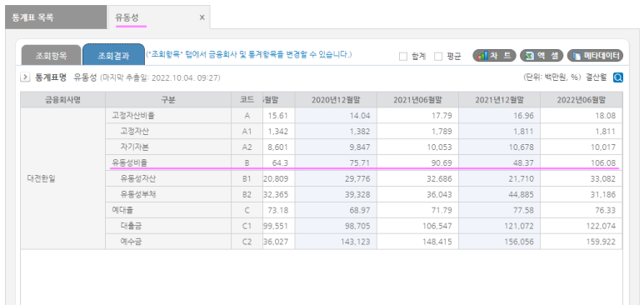
Task: Click the value 90.69
Action: pos(442,162)
